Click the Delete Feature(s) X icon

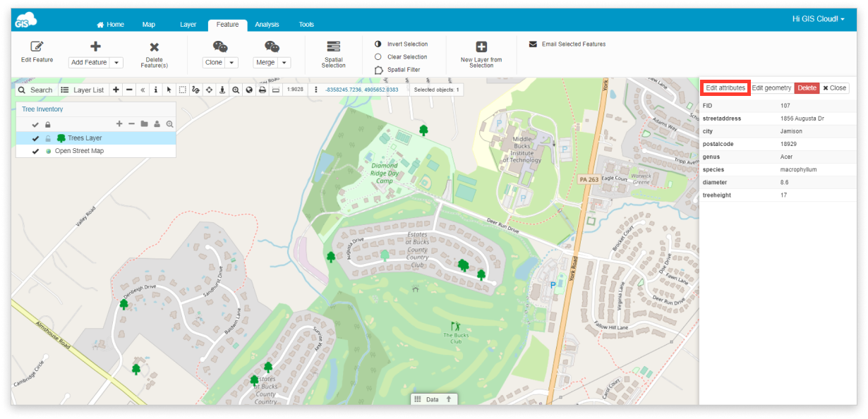154,47
